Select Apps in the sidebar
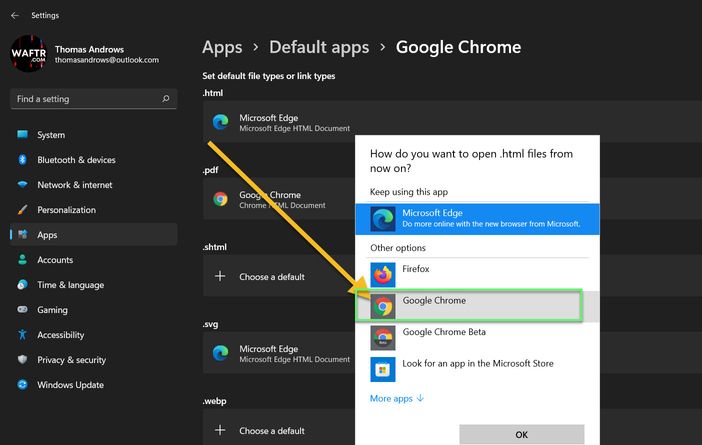Screen dimensions: 702x445 (x=94, y=235)
